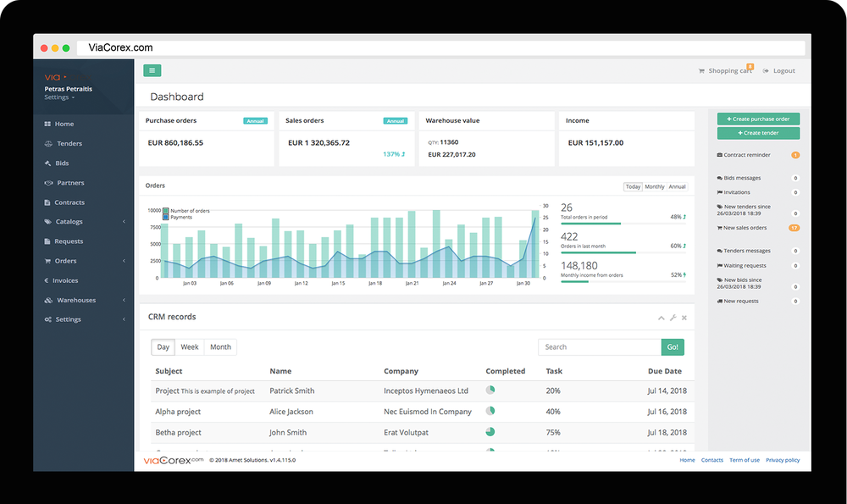Click the Contract reminder orange badge
847x504 pixels.
click(x=795, y=155)
